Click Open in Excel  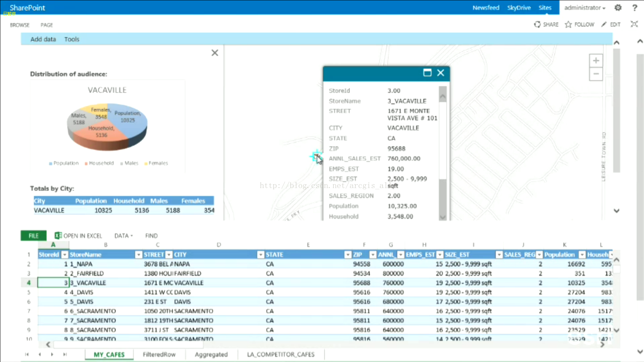coord(79,235)
